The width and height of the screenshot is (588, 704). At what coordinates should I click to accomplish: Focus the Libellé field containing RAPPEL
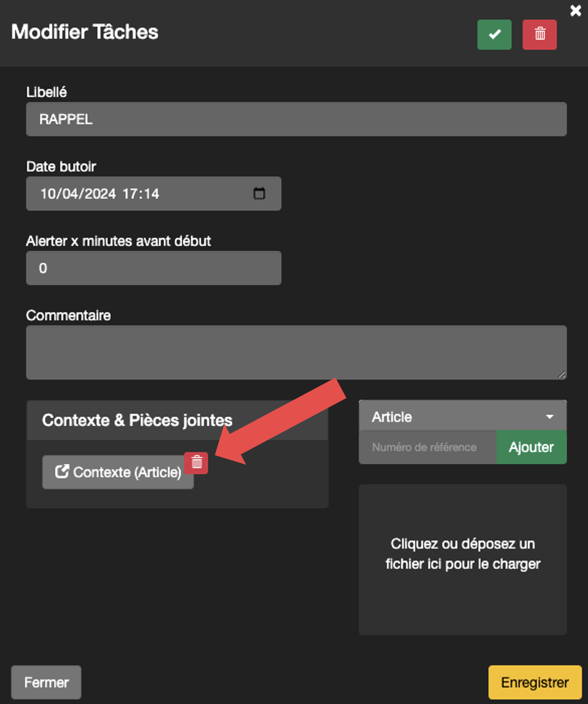[296, 119]
